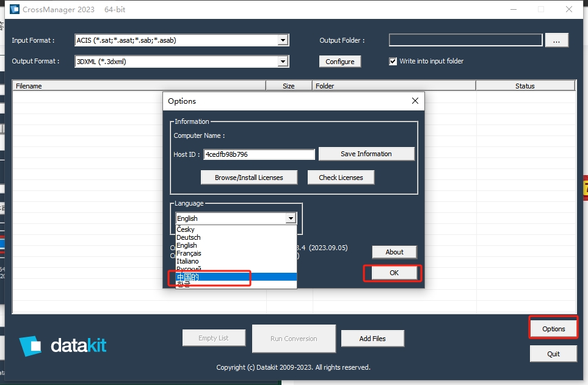Close the CrossManager window
Viewport: 588px width, 385px height.
(569, 9)
